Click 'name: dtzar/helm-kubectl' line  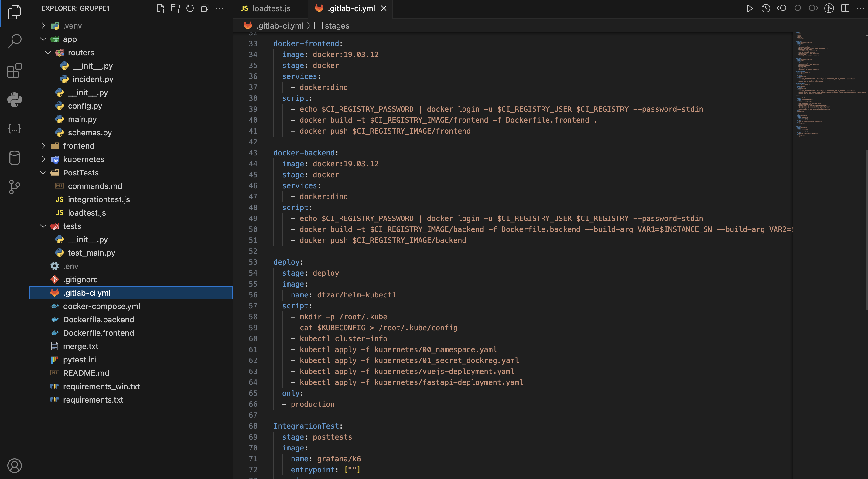click(343, 295)
